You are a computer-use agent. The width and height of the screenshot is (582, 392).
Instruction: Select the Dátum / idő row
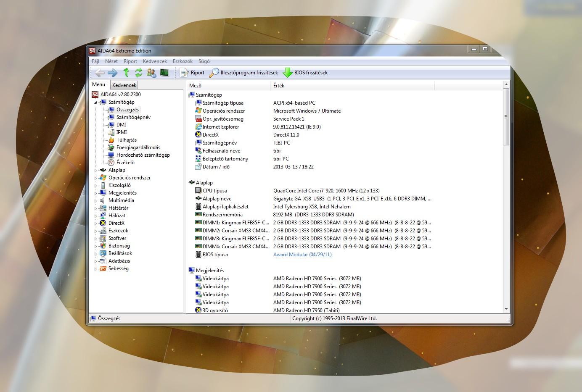344,167
